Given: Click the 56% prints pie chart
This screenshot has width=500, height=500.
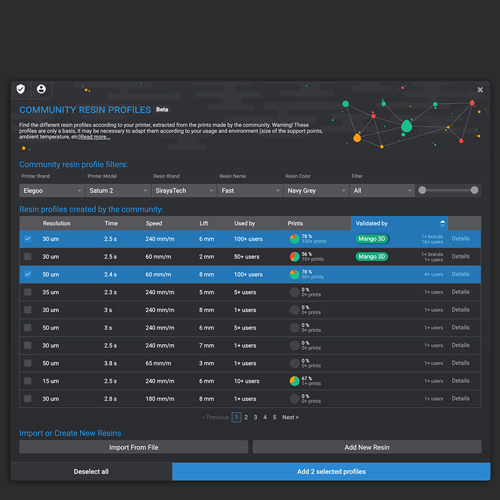Looking at the screenshot, I should [x=295, y=256].
